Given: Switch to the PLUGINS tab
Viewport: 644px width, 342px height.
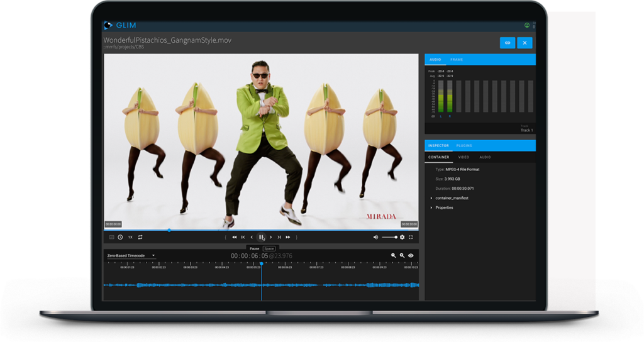Looking at the screenshot, I should click(x=464, y=146).
